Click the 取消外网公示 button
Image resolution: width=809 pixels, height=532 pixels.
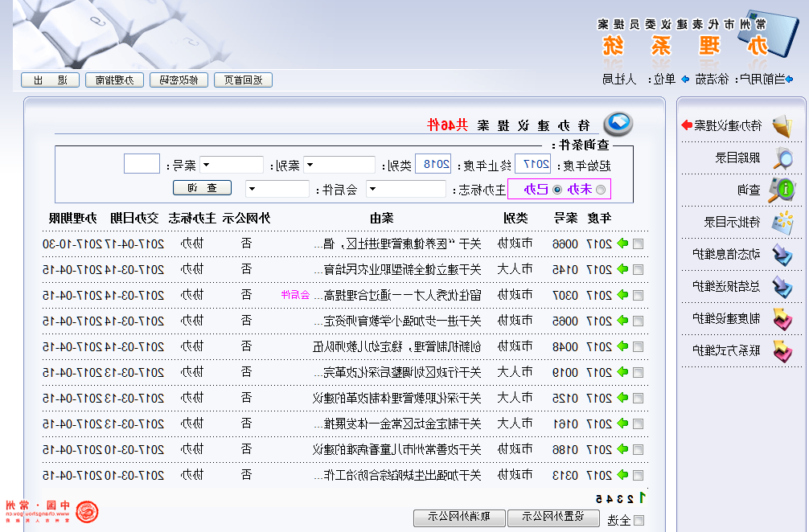coord(459,518)
